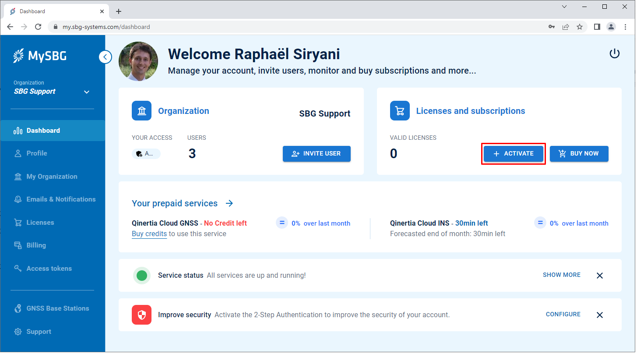644x361 pixels.
Task: Click the Billing icon in sidebar
Action: tap(18, 245)
